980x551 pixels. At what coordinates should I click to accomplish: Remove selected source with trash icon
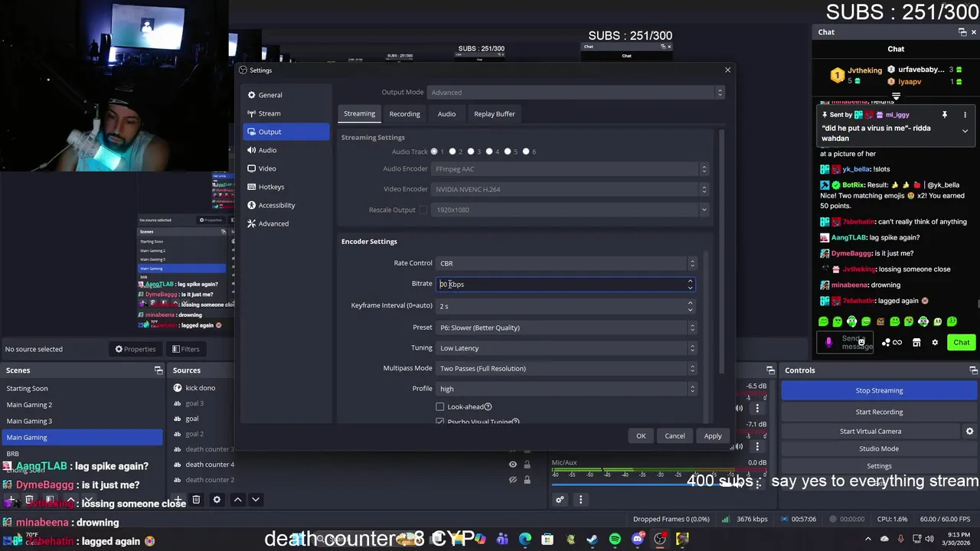(x=196, y=500)
